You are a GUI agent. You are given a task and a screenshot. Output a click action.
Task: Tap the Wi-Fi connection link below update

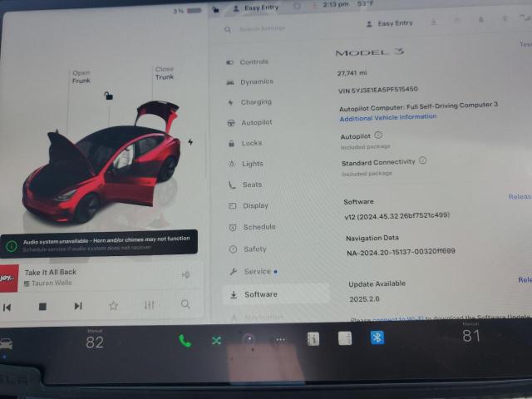click(397, 319)
